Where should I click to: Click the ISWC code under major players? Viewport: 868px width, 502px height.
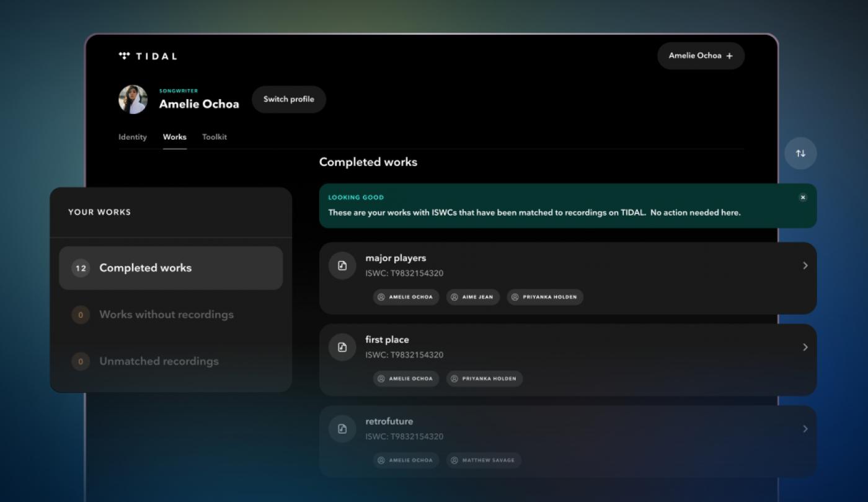point(404,273)
